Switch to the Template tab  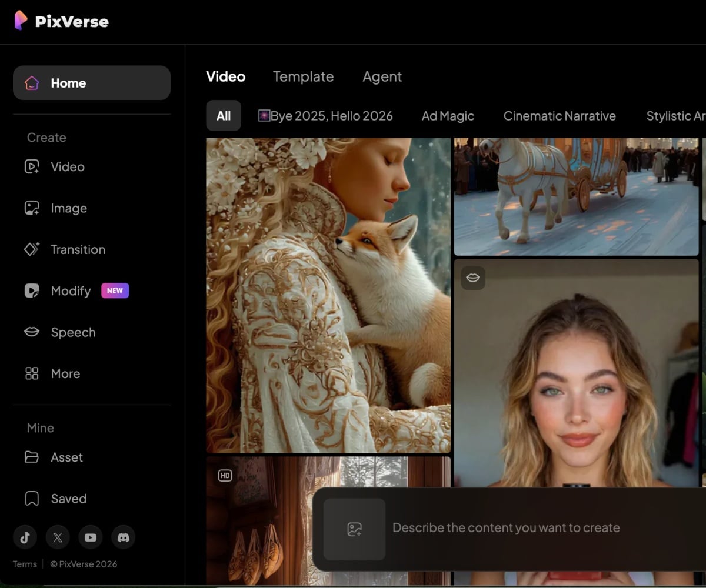click(x=303, y=76)
